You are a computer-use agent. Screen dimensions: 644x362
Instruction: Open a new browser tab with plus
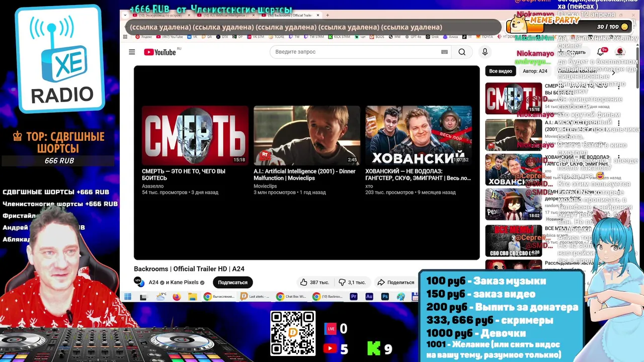328,15
